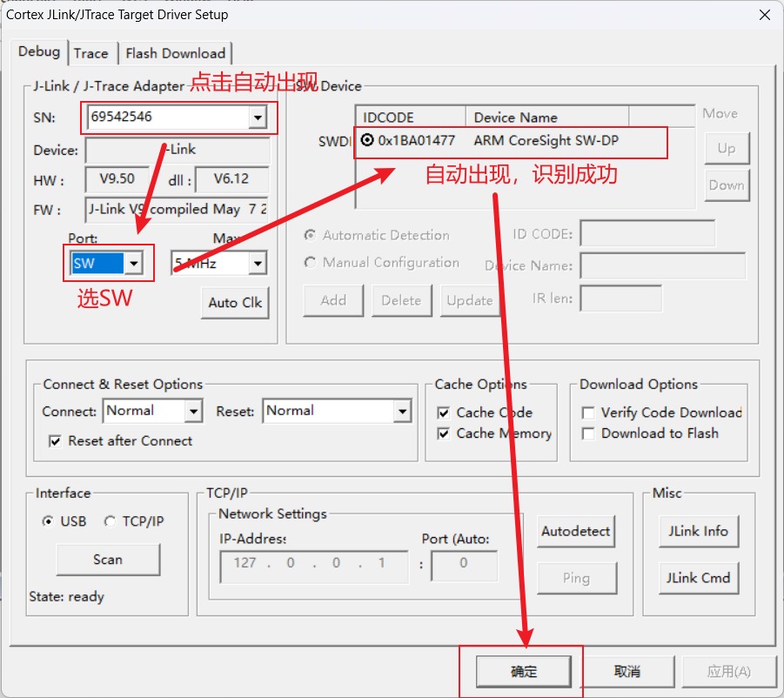
Task: Click the Autodetect button
Action: pyautogui.click(x=576, y=531)
